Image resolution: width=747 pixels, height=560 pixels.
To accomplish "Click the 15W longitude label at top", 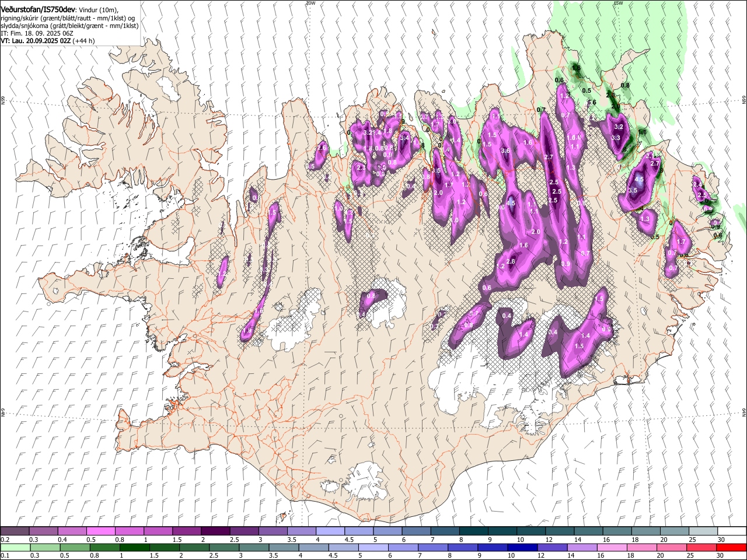I will coord(618,3).
